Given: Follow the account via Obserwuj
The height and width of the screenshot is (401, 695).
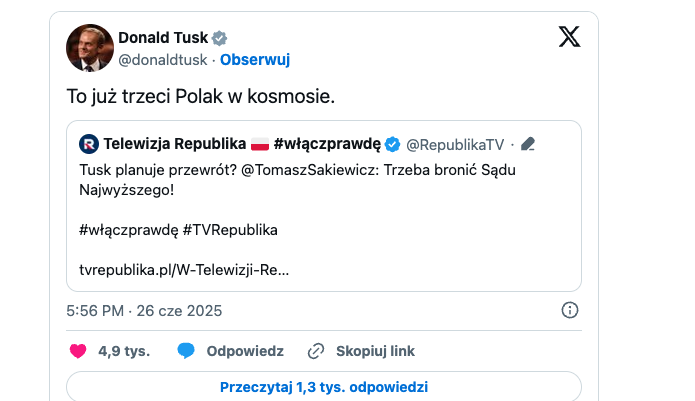Looking at the screenshot, I should coord(255,59).
